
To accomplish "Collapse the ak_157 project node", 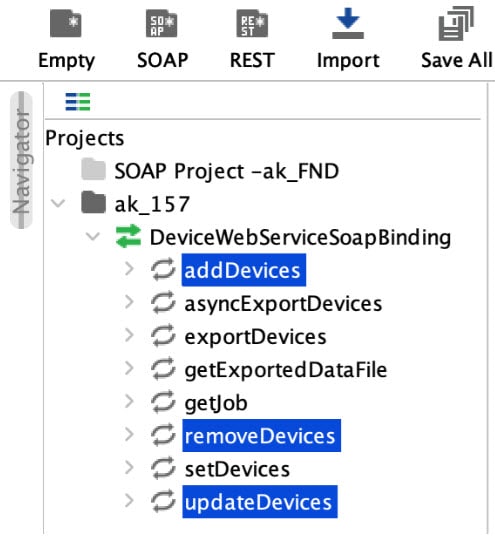I will pyautogui.click(x=58, y=203).
